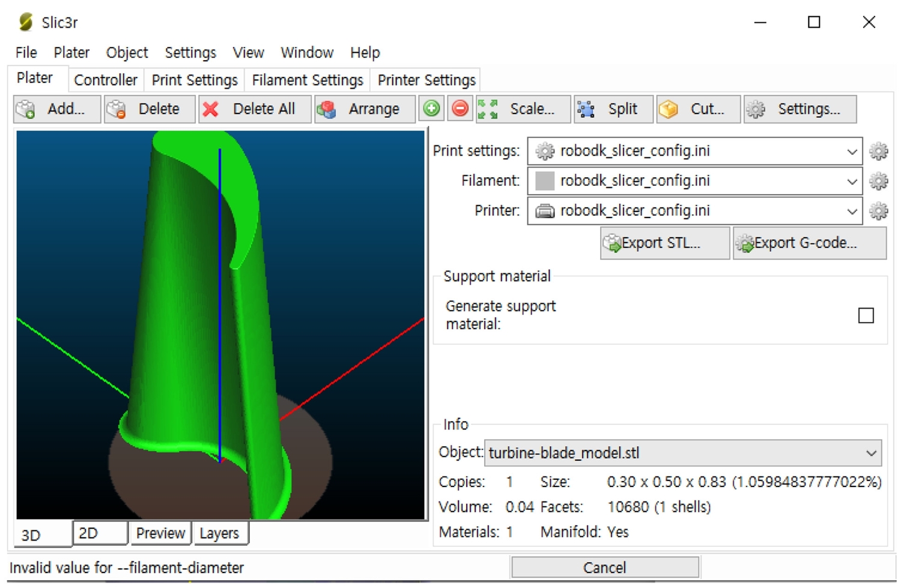Switch to the Filament Settings tab
The image size is (901, 588).
(307, 80)
